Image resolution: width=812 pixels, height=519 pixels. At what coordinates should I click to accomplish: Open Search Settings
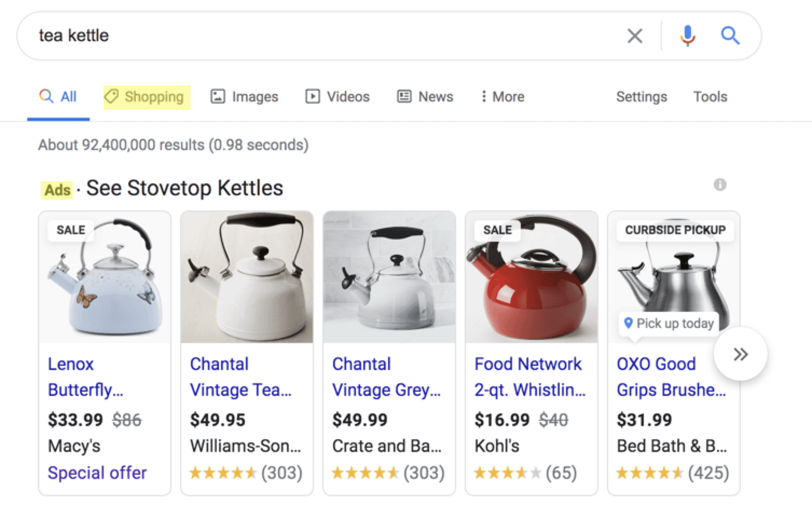641,96
